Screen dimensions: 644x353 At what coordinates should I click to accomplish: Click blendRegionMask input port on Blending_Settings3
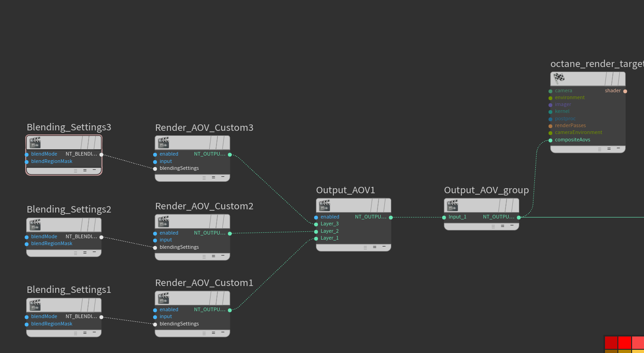pyautogui.click(x=27, y=162)
